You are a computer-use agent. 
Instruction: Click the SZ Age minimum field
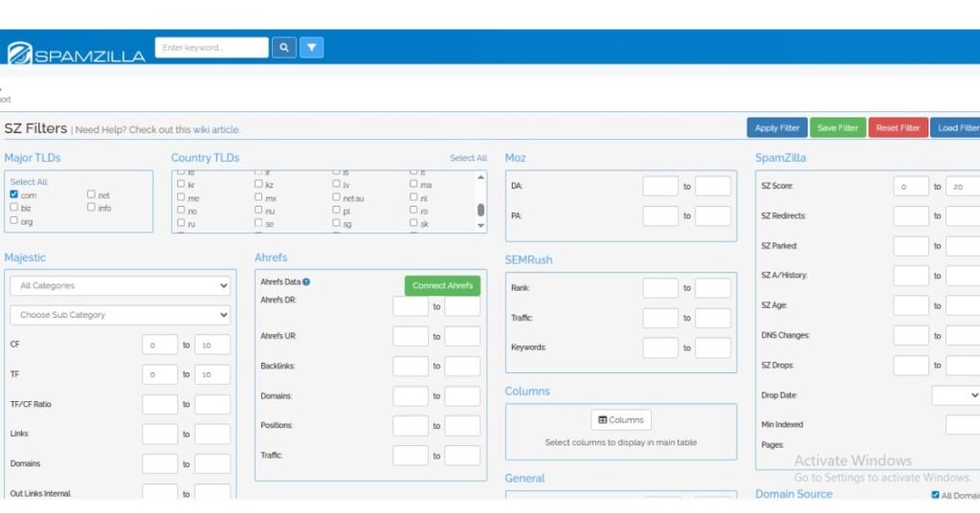[911, 305]
